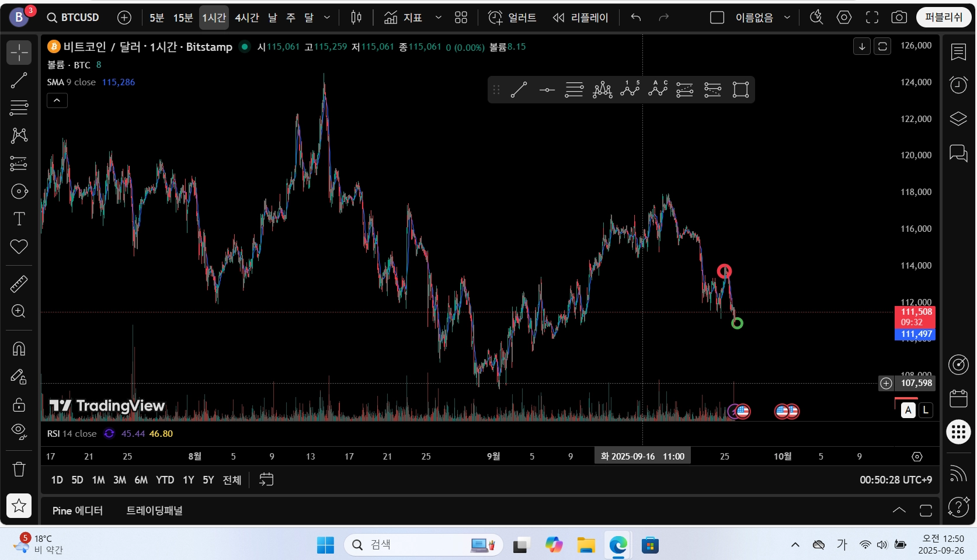Open the Fibonacci retracement tools
The image size is (977, 560).
pyautogui.click(x=19, y=108)
